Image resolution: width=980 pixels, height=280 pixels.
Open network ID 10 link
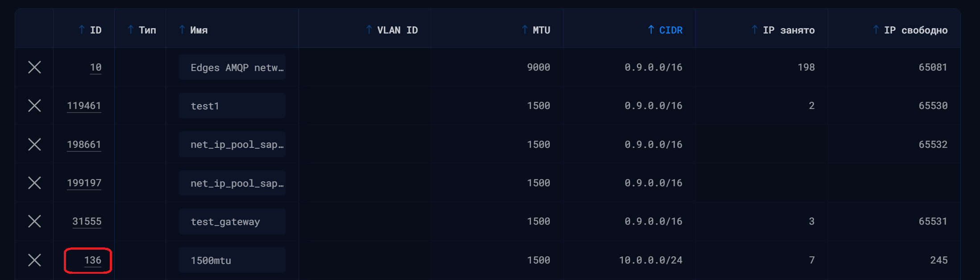coord(96,67)
